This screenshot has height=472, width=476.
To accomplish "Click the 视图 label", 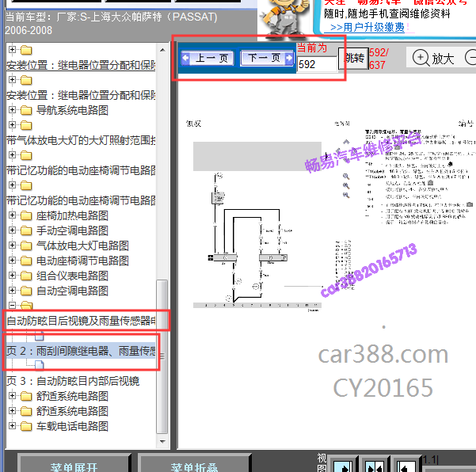I will coord(322,462).
